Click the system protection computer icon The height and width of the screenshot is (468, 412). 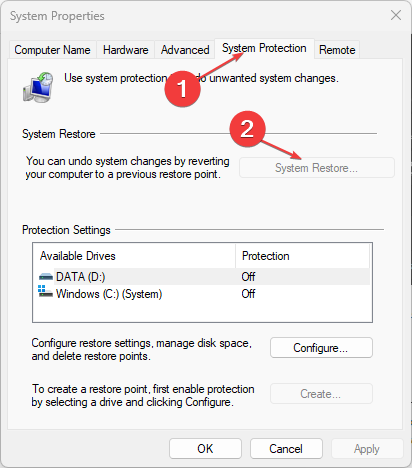click(x=38, y=87)
